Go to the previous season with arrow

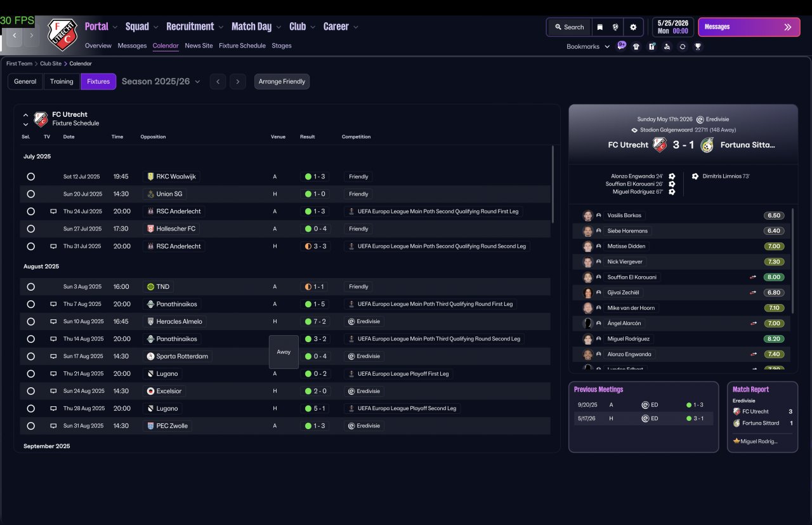(218, 81)
